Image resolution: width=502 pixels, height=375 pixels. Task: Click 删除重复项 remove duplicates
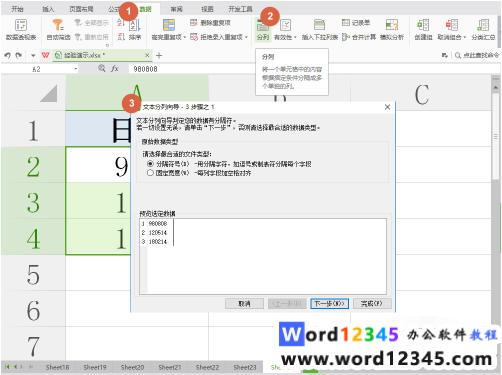pos(210,23)
